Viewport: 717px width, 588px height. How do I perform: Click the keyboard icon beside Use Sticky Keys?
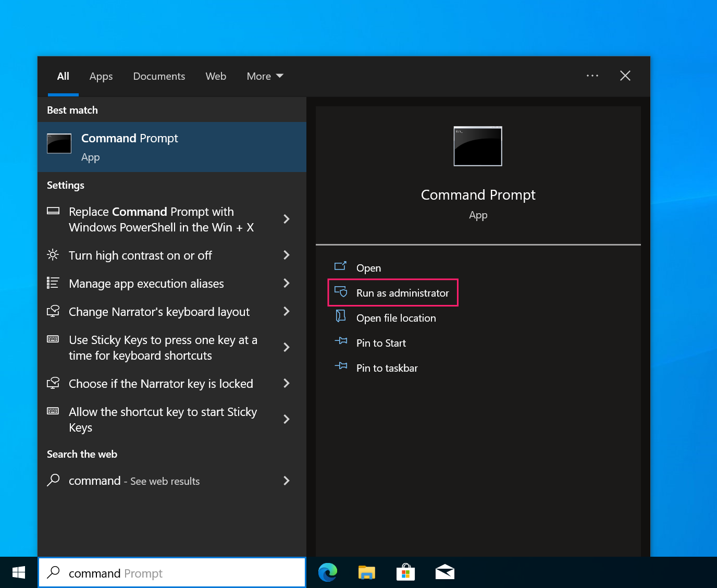(53, 339)
